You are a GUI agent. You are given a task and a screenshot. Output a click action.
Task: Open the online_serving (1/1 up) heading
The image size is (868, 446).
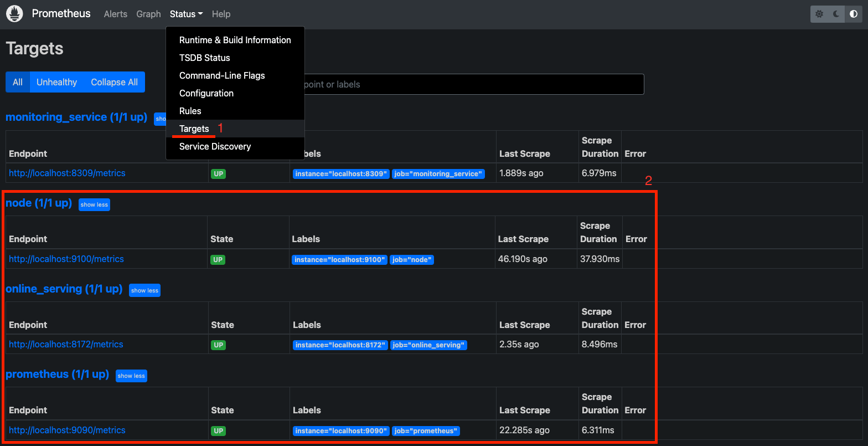(x=64, y=289)
